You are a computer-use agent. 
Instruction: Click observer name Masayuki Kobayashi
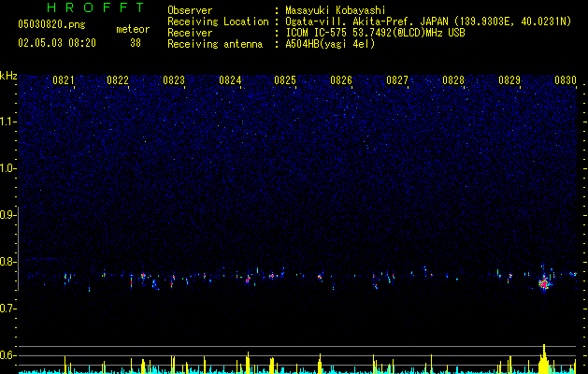[335, 10]
